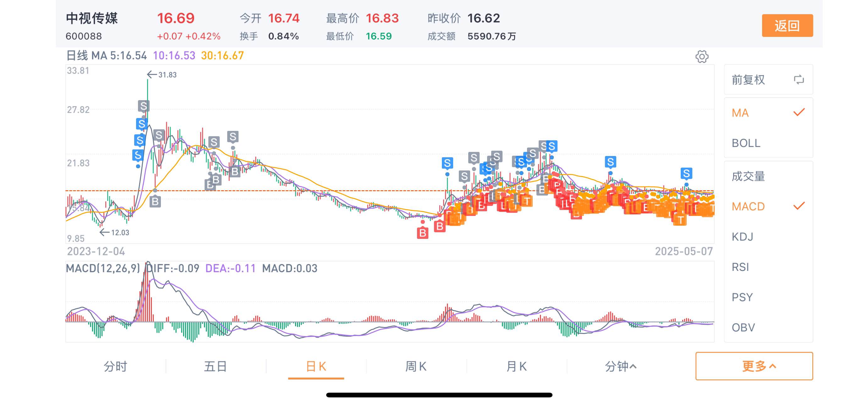
Task: Select the 日K daily candlestick tab
Action: (316, 366)
